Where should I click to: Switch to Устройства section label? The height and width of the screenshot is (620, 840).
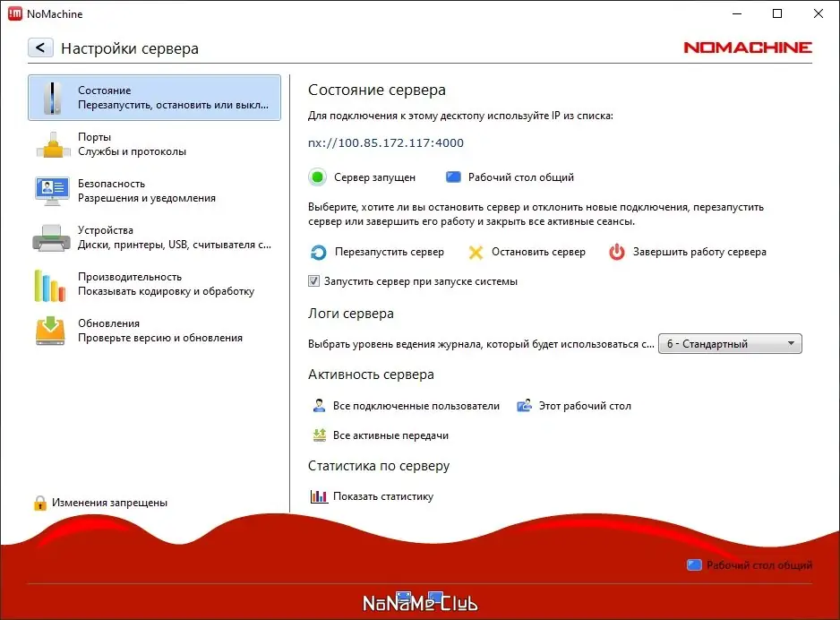(106, 230)
